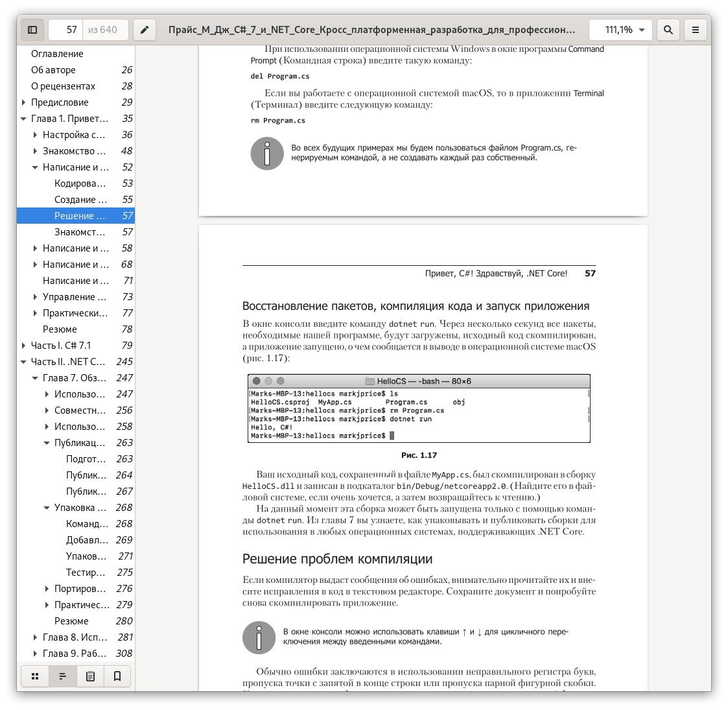728x710 pixels.
Task: Switch sidebar to thumbnails view
Action: pyautogui.click(x=35, y=676)
